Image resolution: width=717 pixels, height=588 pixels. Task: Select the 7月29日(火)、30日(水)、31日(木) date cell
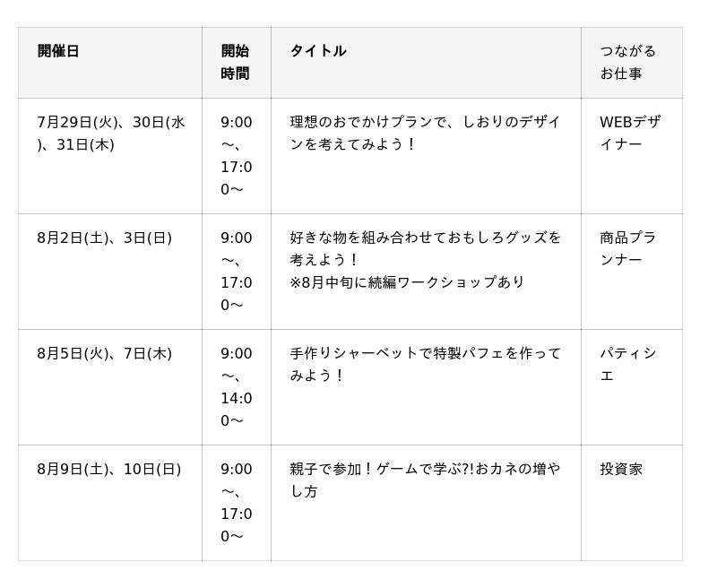pyautogui.click(x=110, y=133)
